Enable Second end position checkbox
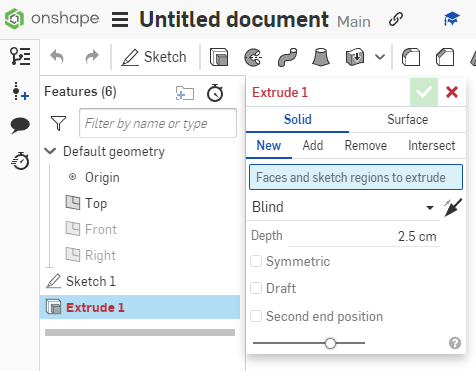The height and width of the screenshot is (371, 476). (256, 316)
